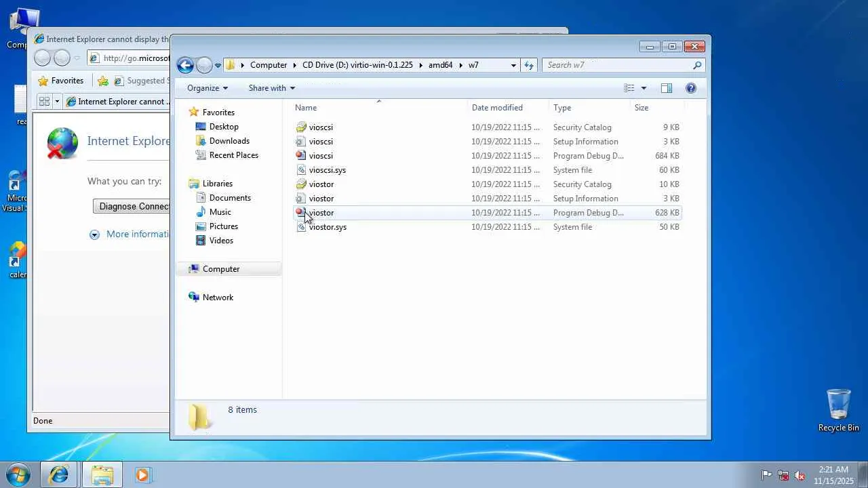The height and width of the screenshot is (488, 868).
Task: Open the Organize dropdown menu
Action: 208,88
